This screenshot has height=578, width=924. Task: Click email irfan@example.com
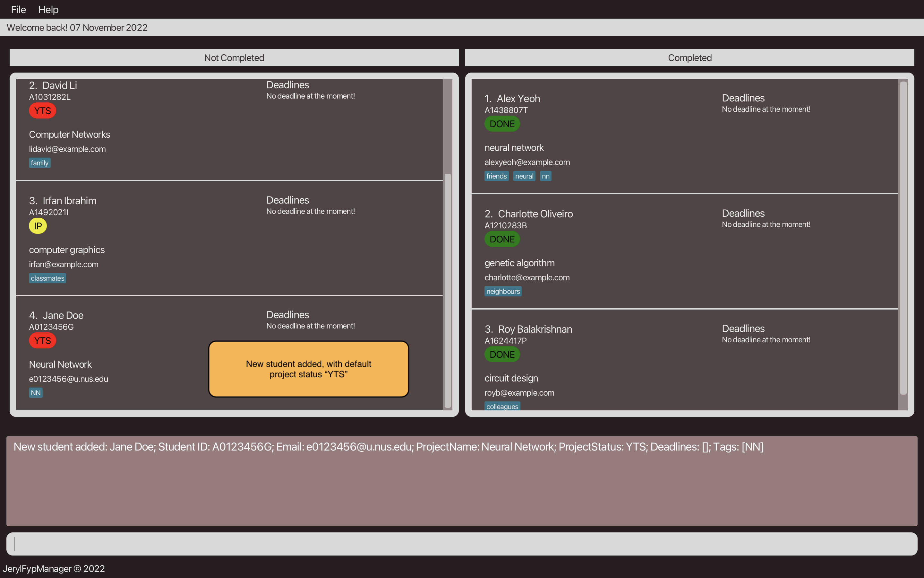(64, 264)
